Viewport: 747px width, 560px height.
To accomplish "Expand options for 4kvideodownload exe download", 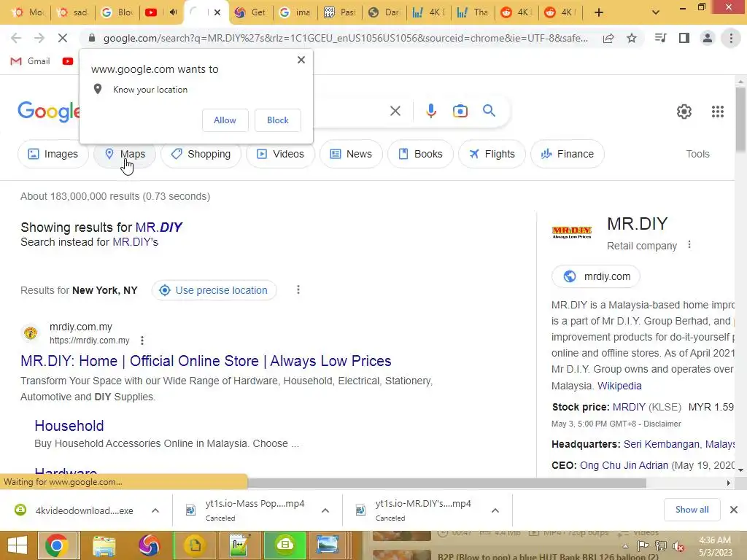I will (155, 510).
